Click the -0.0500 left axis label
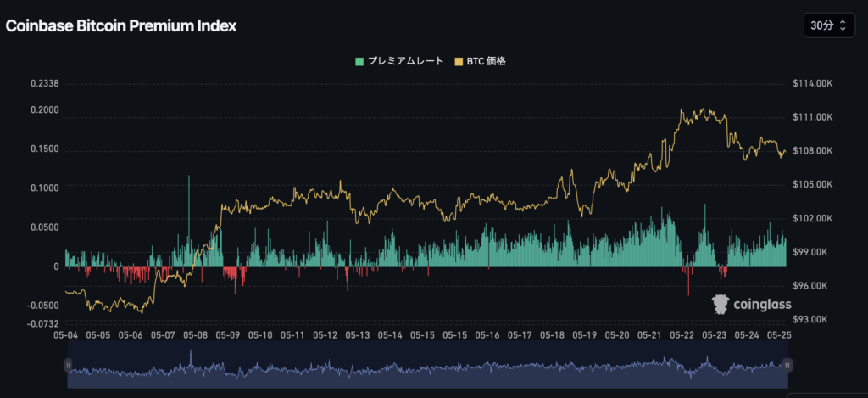868x398 pixels. click(x=44, y=306)
